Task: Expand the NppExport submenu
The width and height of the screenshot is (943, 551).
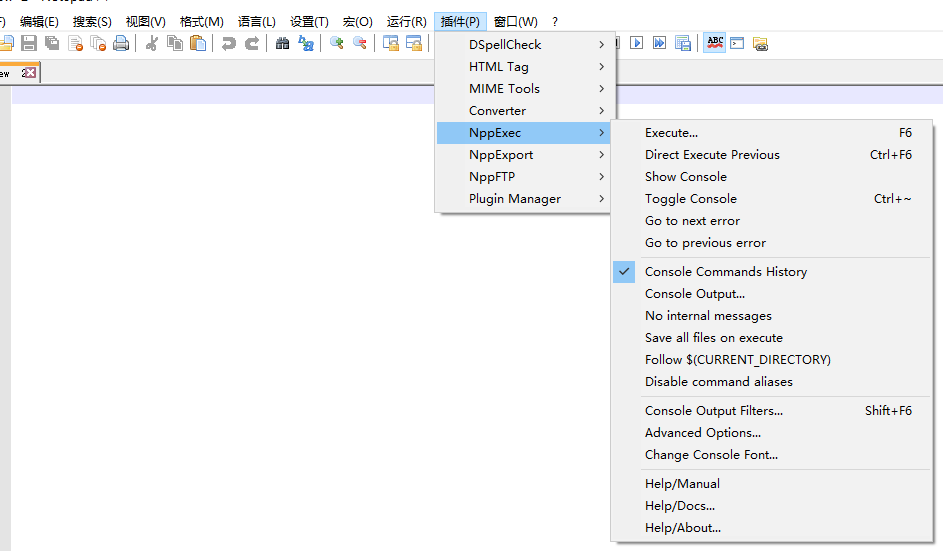Action: click(x=523, y=155)
